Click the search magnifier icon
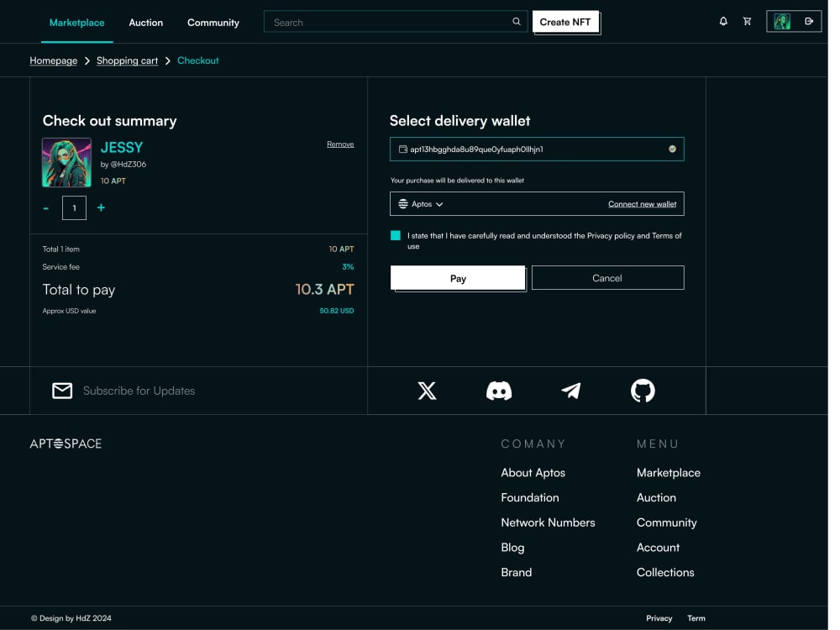Image resolution: width=840 pixels, height=630 pixels. coord(517,22)
